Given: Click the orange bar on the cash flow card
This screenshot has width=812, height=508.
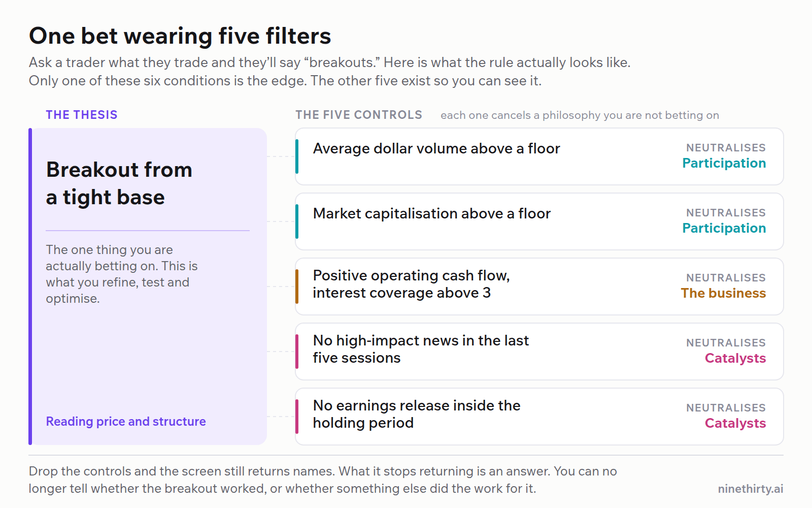Looking at the screenshot, I should pos(297,287).
